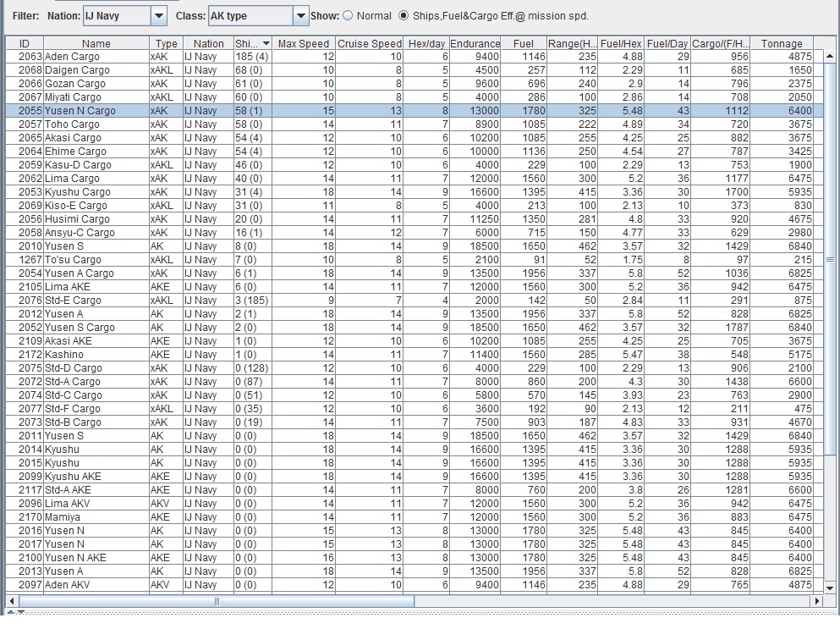Click the Nation column header in the table

click(208, 43)
